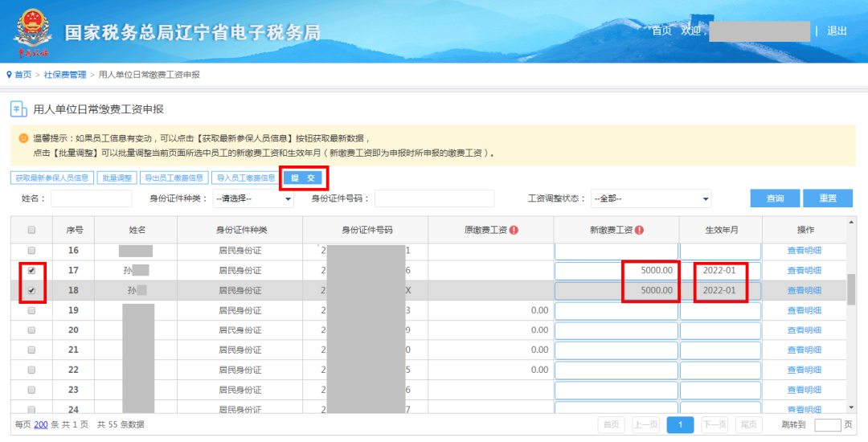Click pagination 下一页 button
Screen dimensions: 868x442
coord(714,425)
